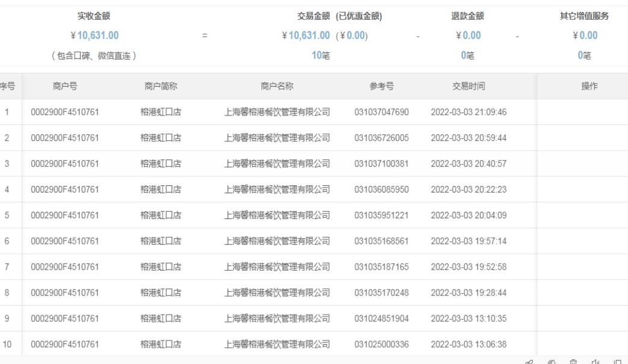Click the 操作 column header
Screen dimensions: 628x364
click(589, 86)
